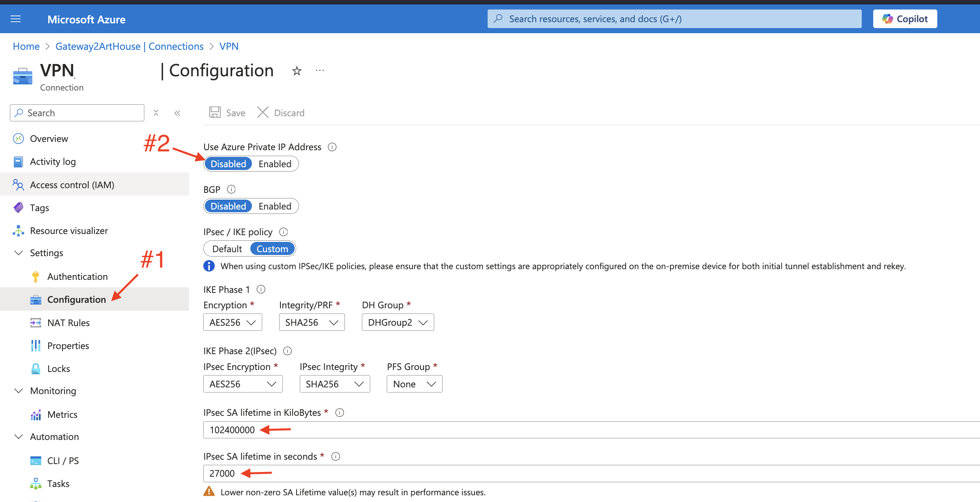Set BGP to Disabled
The height and width of the screenshot is (502, 980).
[x=228, y=206]
